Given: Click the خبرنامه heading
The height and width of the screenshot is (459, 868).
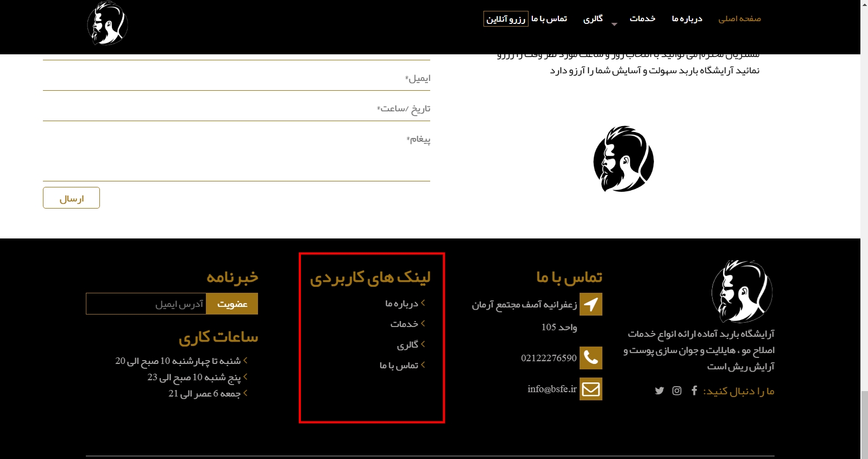Looking at the screenshot, I should tap(232, 277).
